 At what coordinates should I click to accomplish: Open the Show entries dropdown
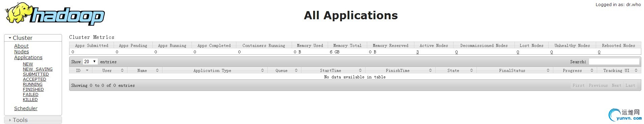90,61
